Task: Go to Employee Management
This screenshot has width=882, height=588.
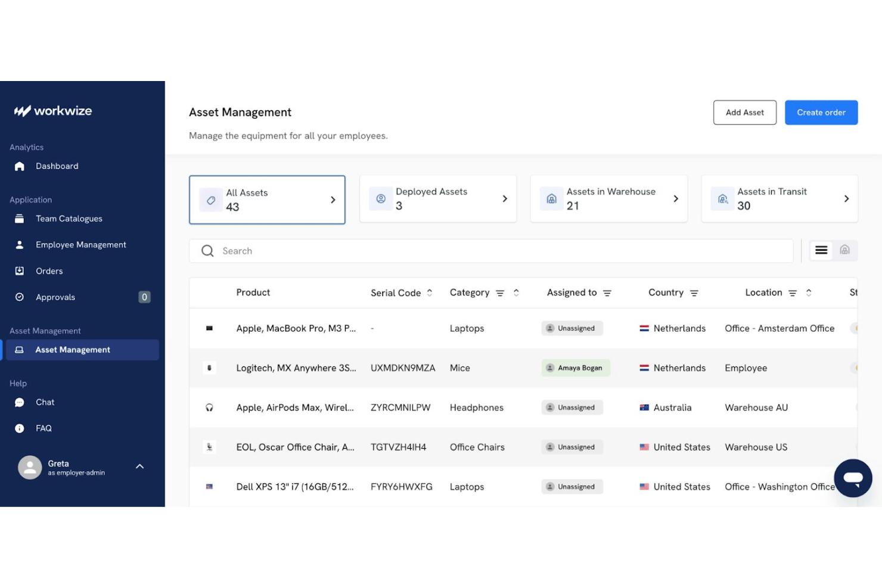Action: click(80, 245)
